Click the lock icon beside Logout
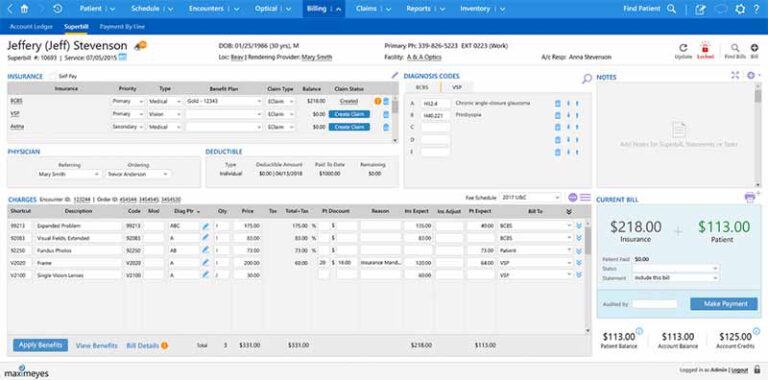Screen dimensions: 768x380 click(x=757, y=369)
